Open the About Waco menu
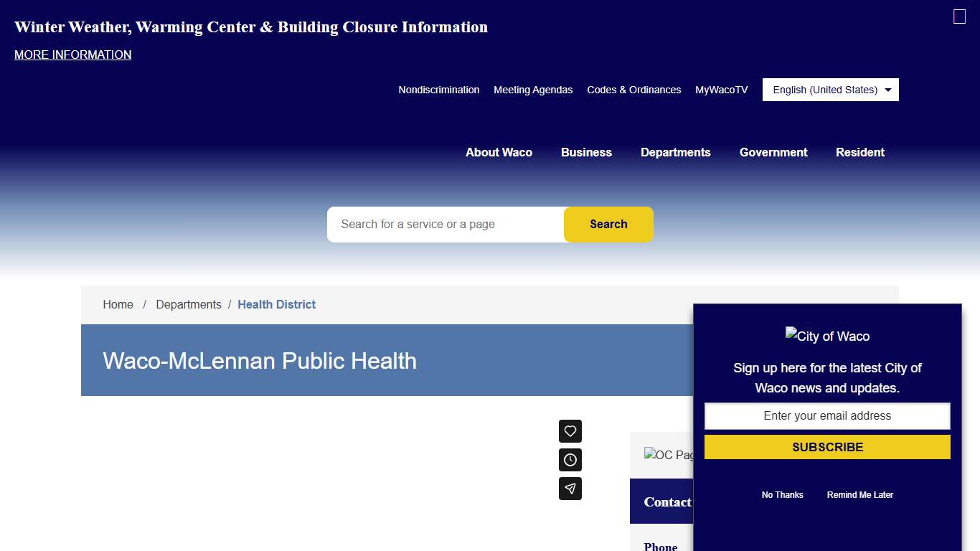980x551 pixels. tap(499, 152)
